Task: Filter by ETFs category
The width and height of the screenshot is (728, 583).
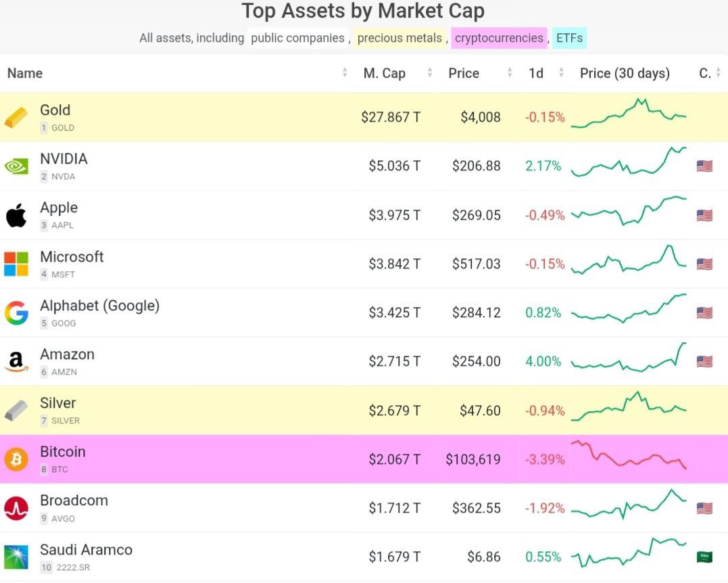Action: point(569,38)
